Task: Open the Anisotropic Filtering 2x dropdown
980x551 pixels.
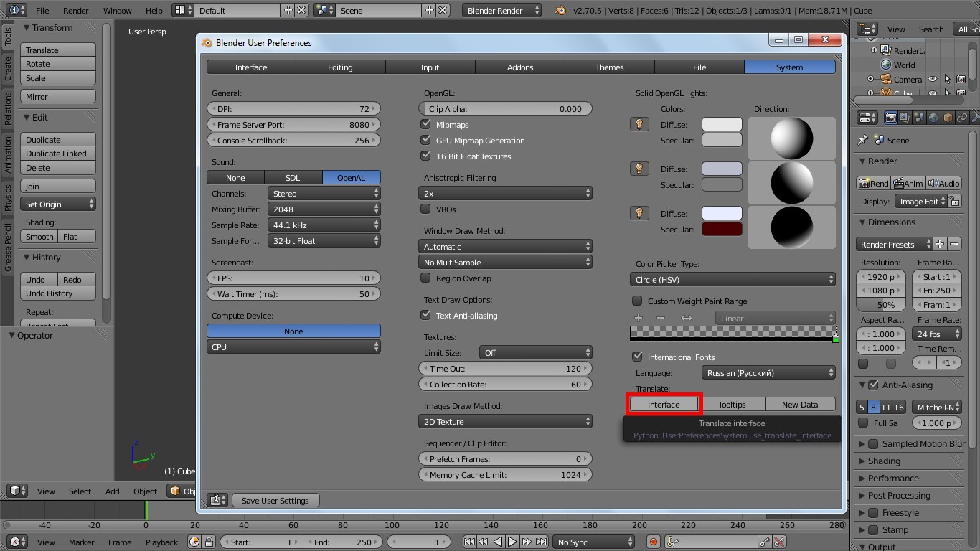Action: coord(505,194)
